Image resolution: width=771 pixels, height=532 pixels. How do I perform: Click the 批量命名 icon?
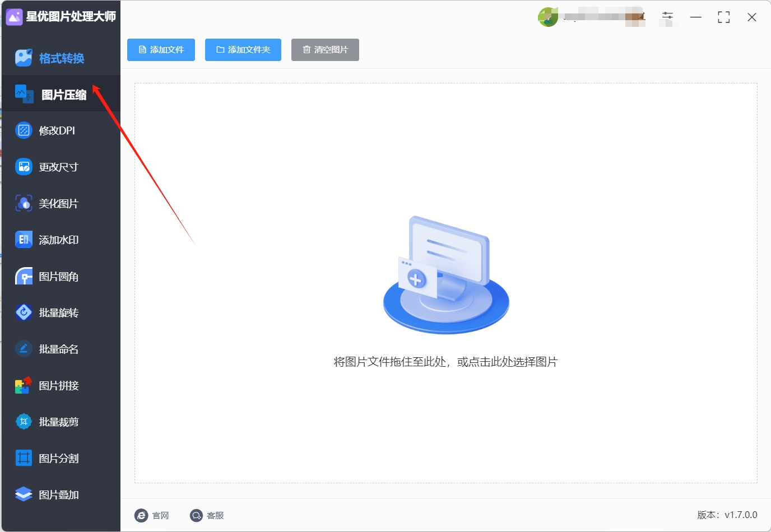point(24,349)
